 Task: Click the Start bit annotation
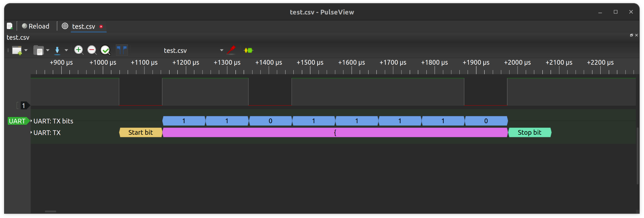coord(141,133)
